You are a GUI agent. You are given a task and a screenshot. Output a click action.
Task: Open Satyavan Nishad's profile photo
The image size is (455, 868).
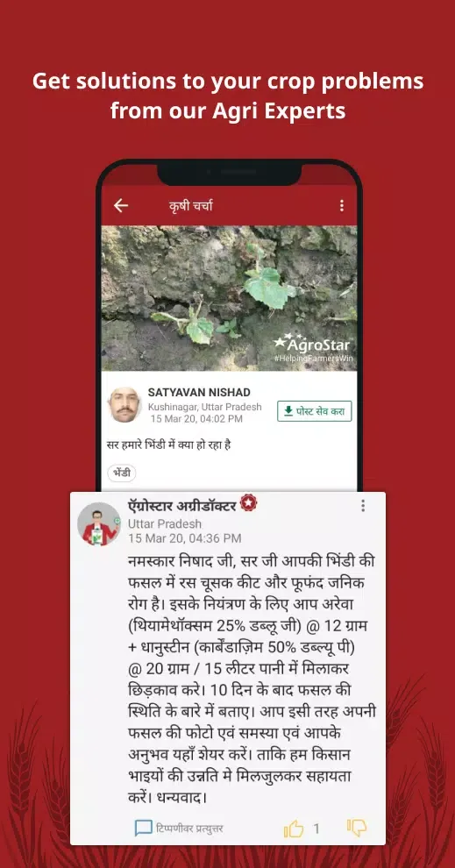coord(124,405)
